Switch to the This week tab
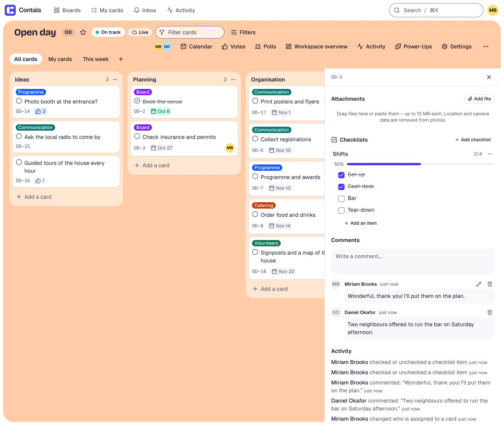Image resolution: width=504 pixels, height=425 pixels. coord(96,59)
